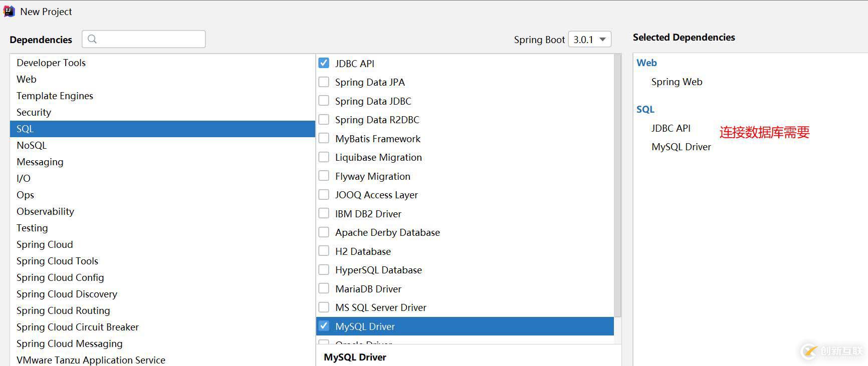This screenshot has height=366, width=868.
Task: Uncheck the JDBC API checkbox
Action: click(x=324, y=63)
